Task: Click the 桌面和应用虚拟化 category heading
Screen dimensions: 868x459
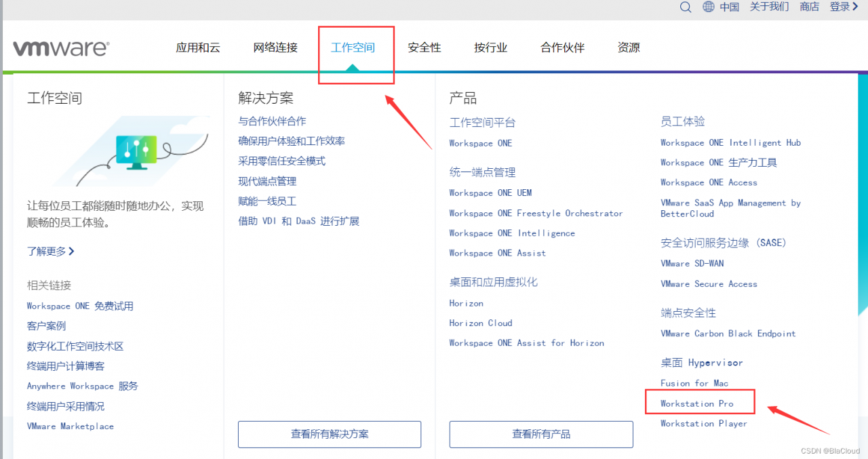Action: [x=493, y=282]
